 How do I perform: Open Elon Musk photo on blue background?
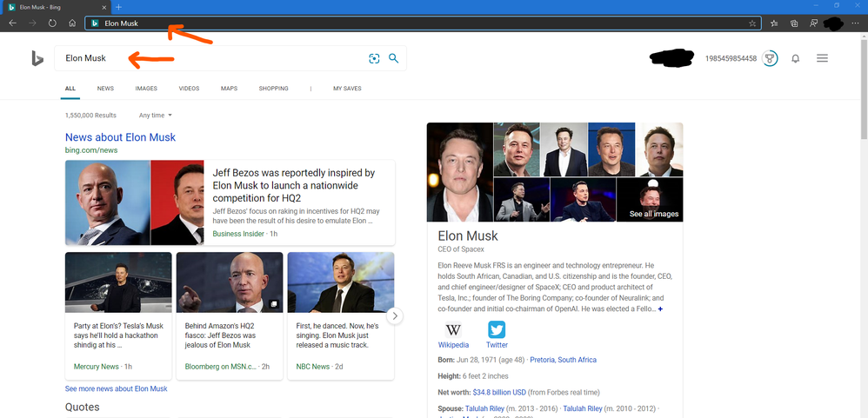[x=611, y=149]
